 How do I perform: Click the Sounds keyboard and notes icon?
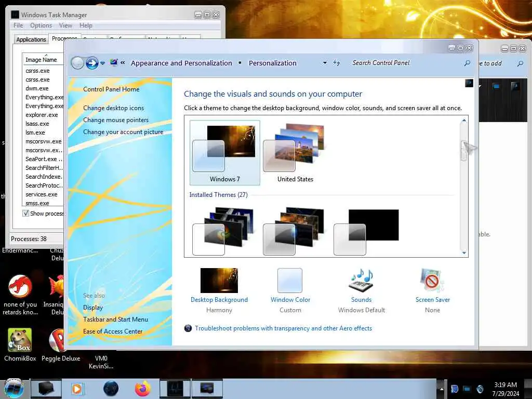pos(362,280)
